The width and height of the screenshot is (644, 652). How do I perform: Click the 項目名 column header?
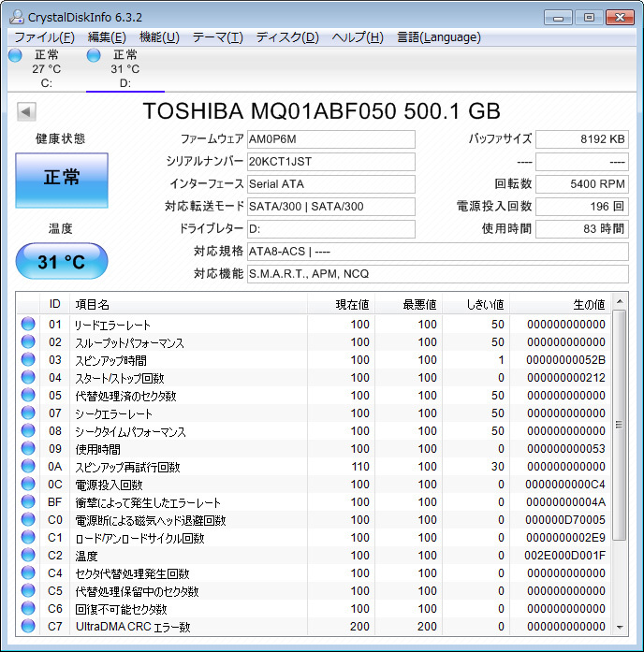[x=187, y=304]
